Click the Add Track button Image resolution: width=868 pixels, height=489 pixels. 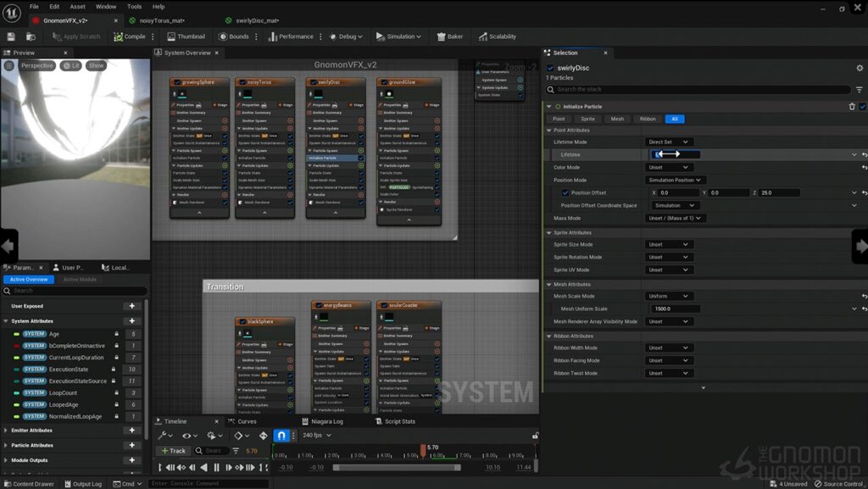pyautogui.click(x=173, y=451)
